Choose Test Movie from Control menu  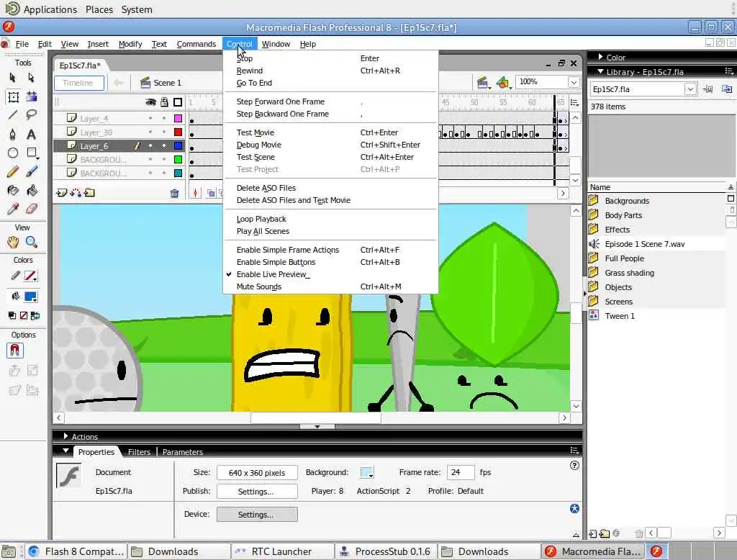tap(256, 132)
